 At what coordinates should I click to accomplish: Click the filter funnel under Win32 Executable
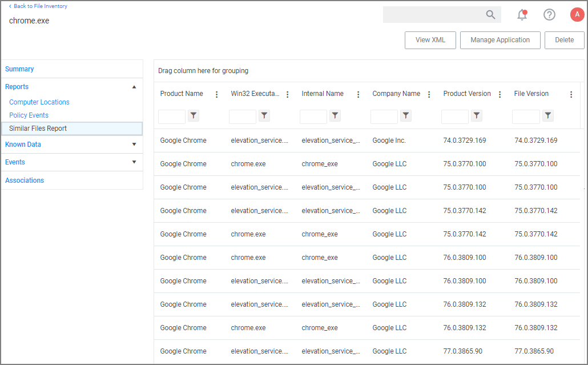pyautogui.click(x=264, y=115)
